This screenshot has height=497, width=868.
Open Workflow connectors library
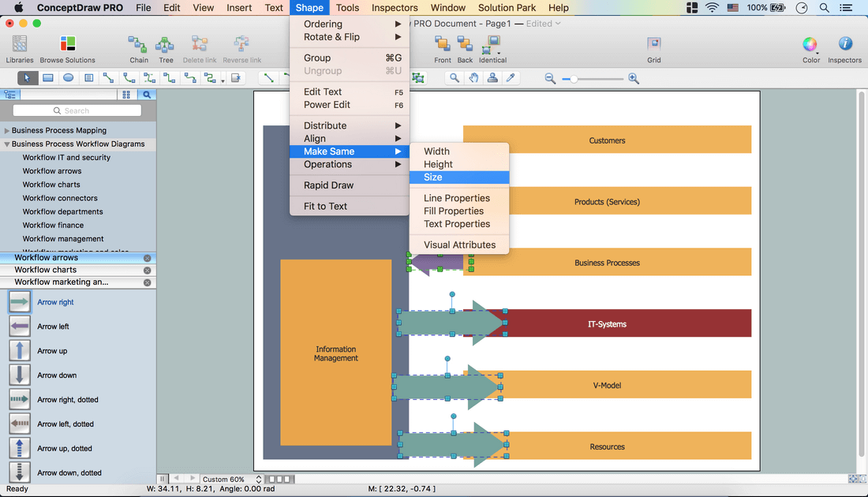(x=60, y=198)
